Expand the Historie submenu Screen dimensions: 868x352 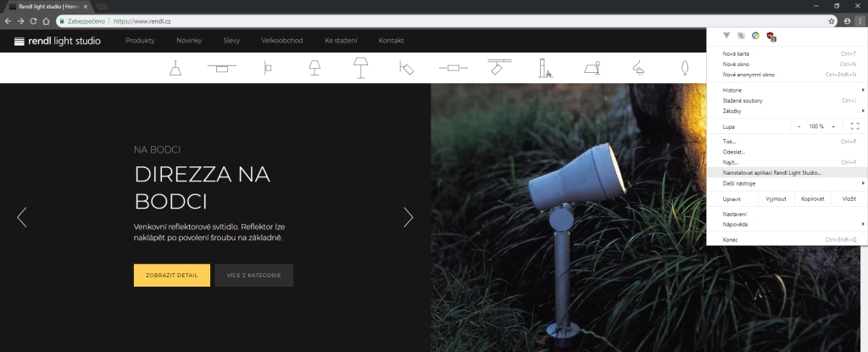788,89
